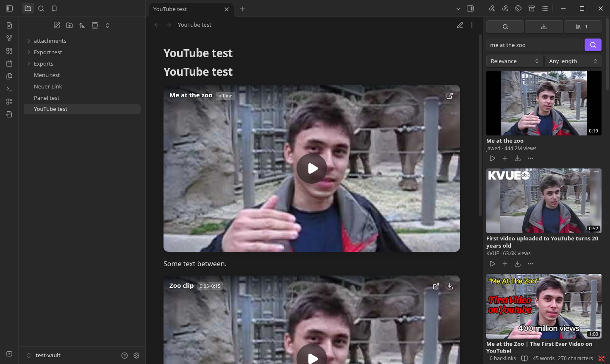610x364 pixels.
Task: Create a new canvas from the ribbon
Action: [x=9, y=51]
